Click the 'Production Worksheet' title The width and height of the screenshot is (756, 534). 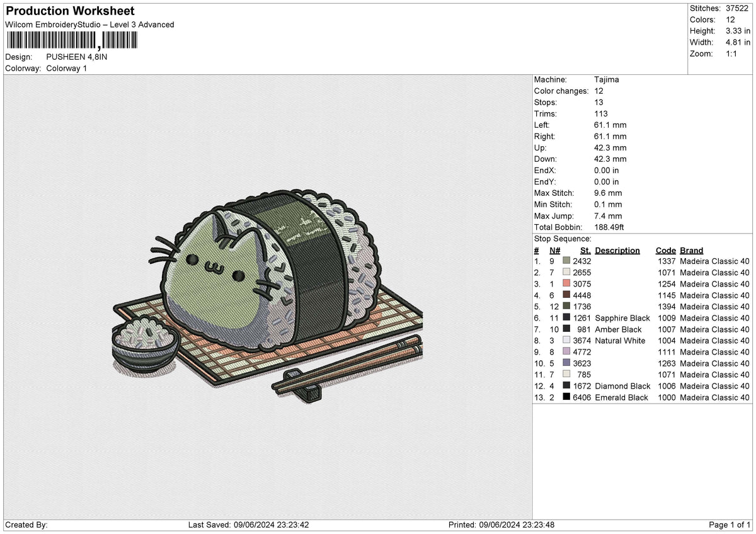(x=70, y=11)
